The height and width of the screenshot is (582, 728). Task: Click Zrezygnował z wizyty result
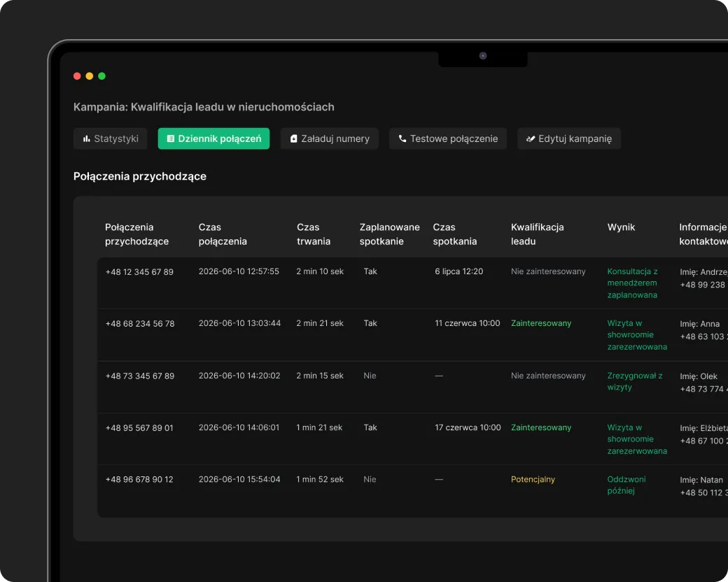click(635, 381)
